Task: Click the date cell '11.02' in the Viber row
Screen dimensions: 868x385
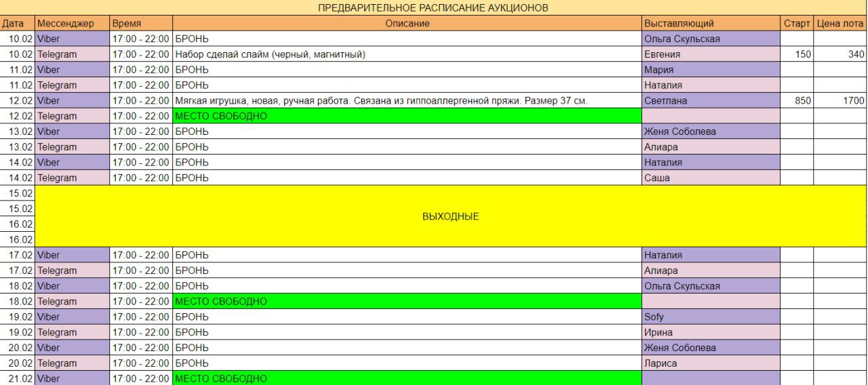Action: (18, 70)
